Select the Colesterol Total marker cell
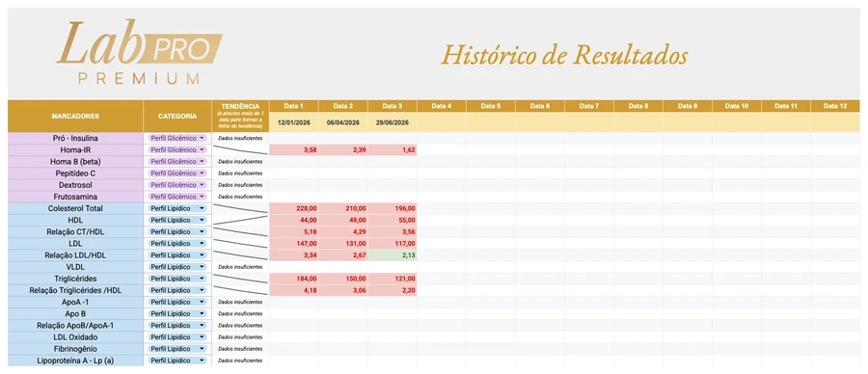 click(75, 208)
